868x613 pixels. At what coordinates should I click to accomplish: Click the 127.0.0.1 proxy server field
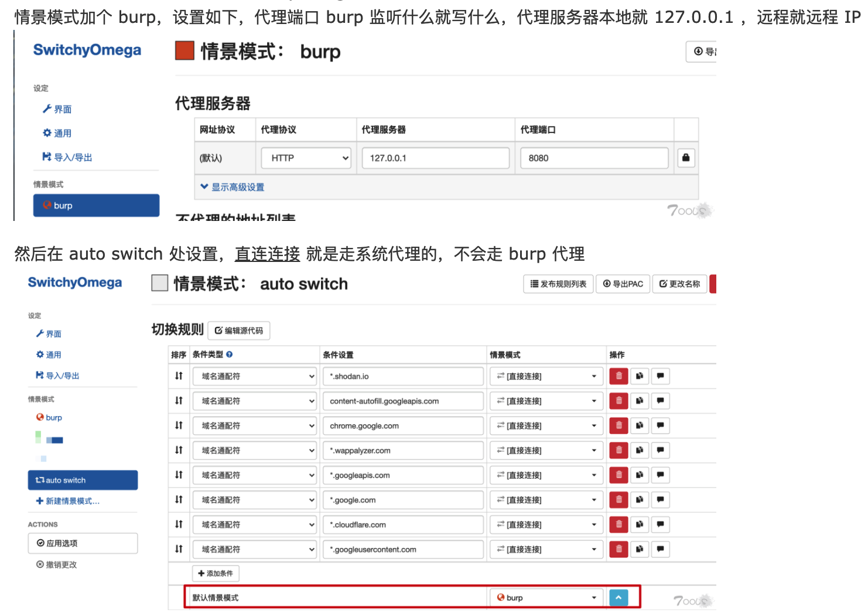click(x=436, y=158)
